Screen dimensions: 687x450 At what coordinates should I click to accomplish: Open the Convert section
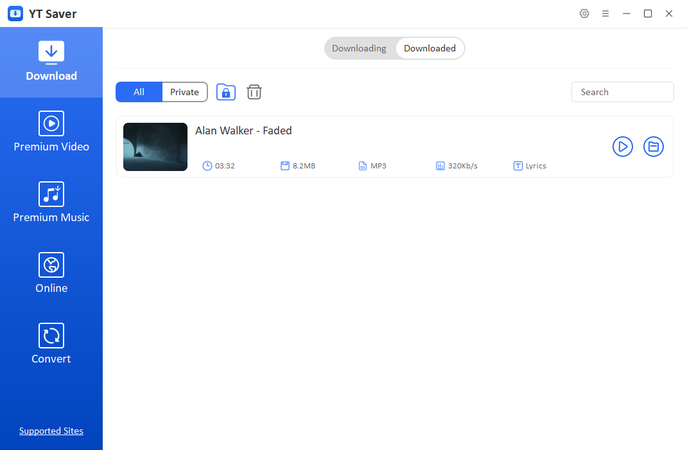(51, 345)
